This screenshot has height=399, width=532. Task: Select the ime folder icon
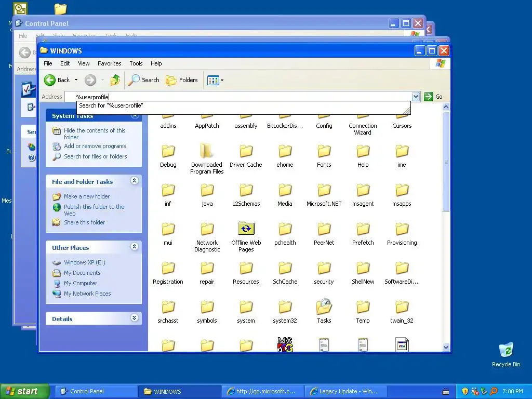click(x=402, y=151)
